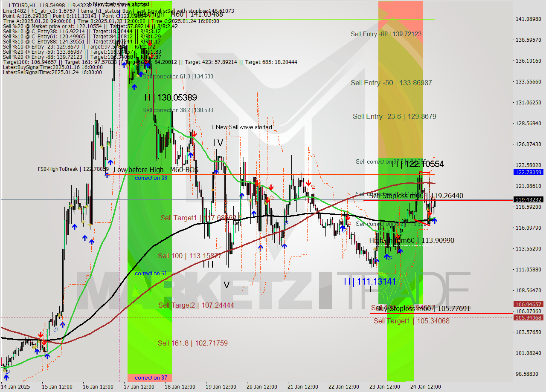Click the 'Sell Target1 | 117.68562' label
The image size is (546, 392).
[198, 218]
